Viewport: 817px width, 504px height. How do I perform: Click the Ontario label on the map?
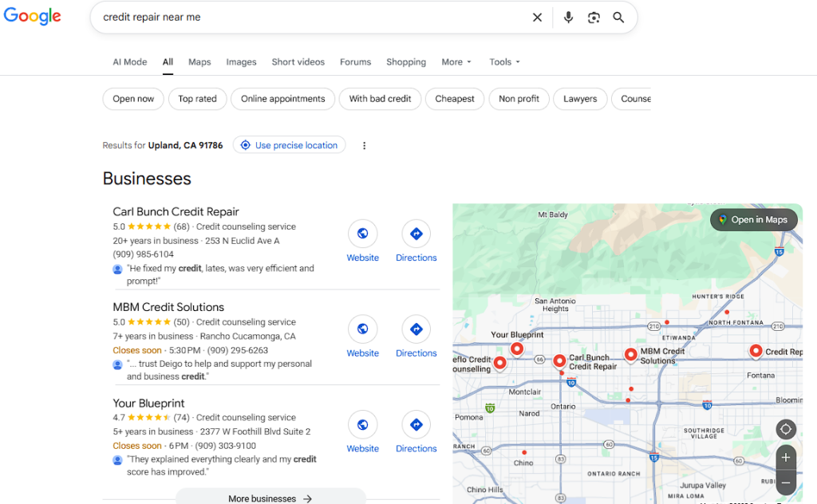click(x=563, y=407)
